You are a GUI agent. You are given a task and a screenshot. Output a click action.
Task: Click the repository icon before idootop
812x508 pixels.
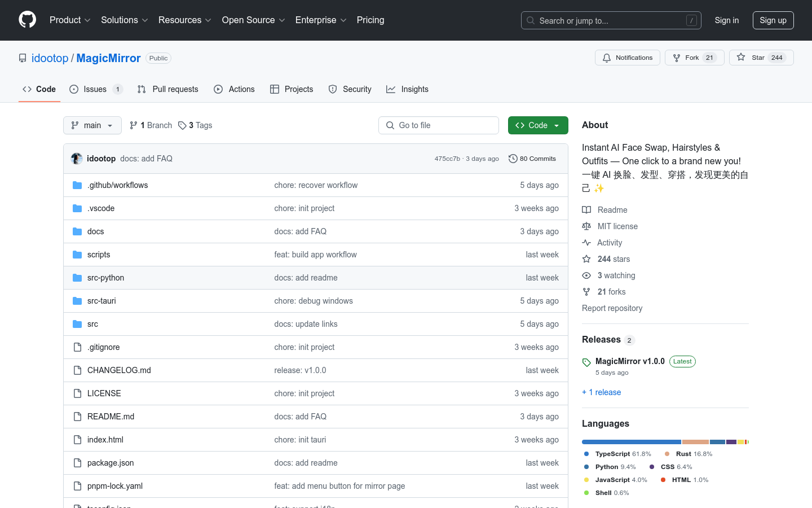(23, 58)
